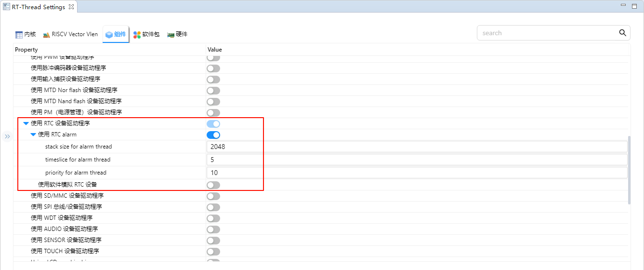Click the 组件 components cube icon

[x=109, y=35]
